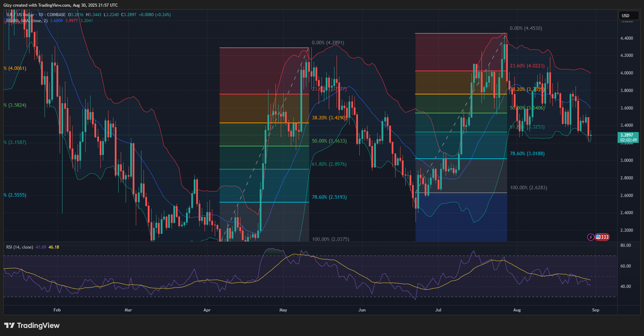Select the 0.00% (4.2891) Fibonacci level label
644x336 pixels.
coord(328,42)
